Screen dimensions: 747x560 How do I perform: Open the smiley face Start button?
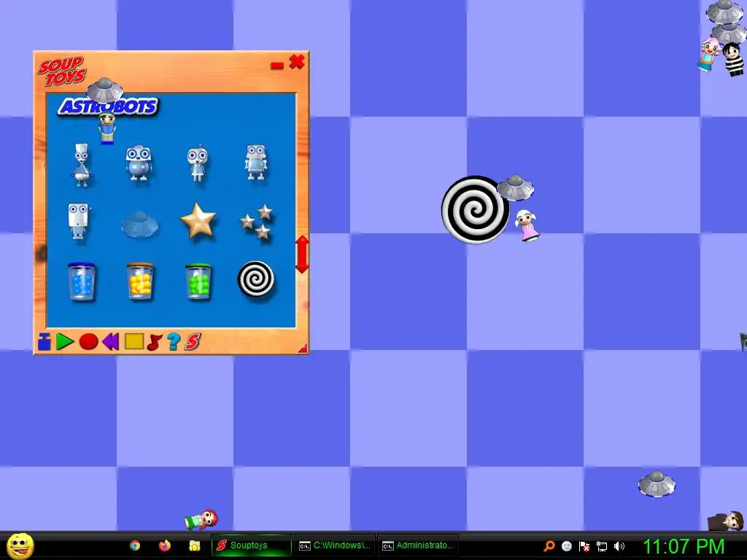click(x=20, y=546)
